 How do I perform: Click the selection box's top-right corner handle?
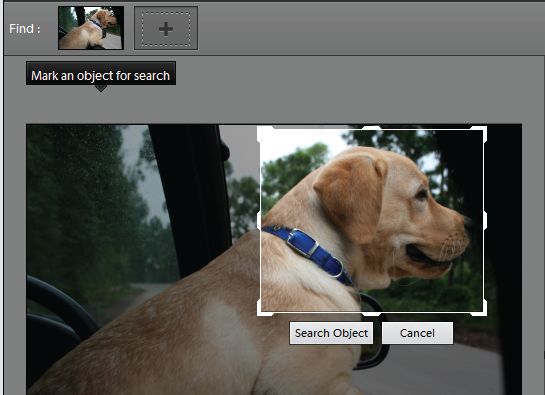pyautogui.click(x=483, y=129)
